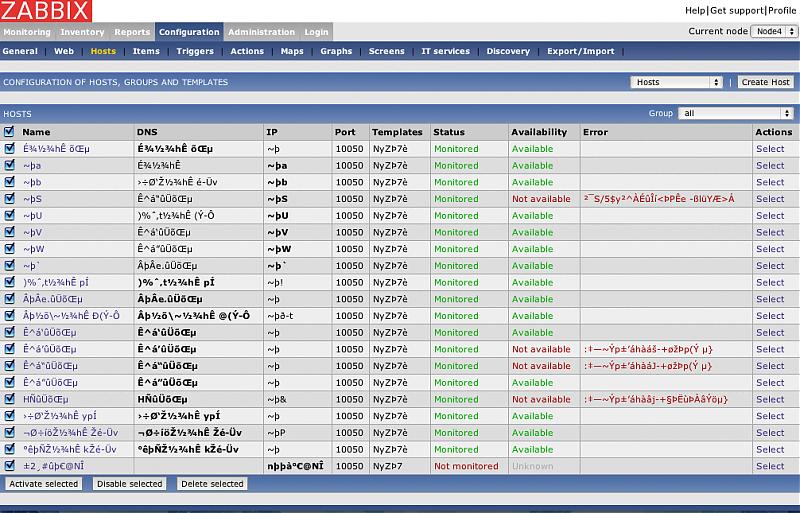800x513 pixels.
Task: Go to Items submenu
Action: (146, 51)
